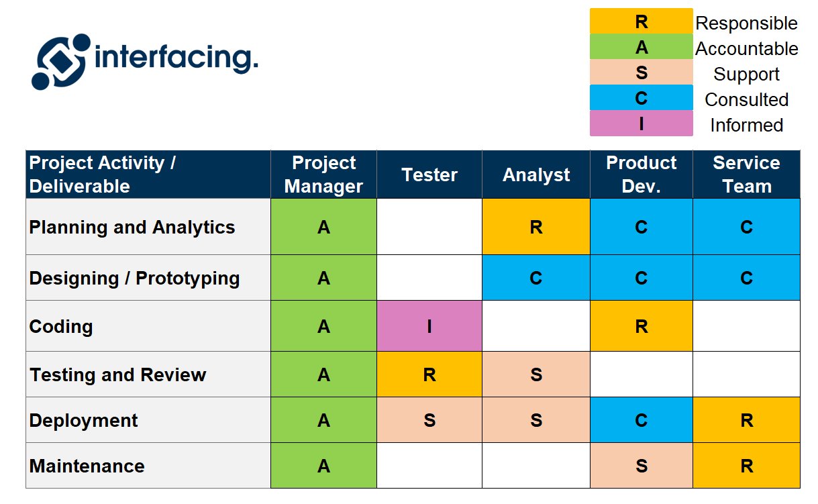Click the Testing and Review row label
Image resolution: width=818 pixels, height=504 pixels.
click(x=117, y=374)
